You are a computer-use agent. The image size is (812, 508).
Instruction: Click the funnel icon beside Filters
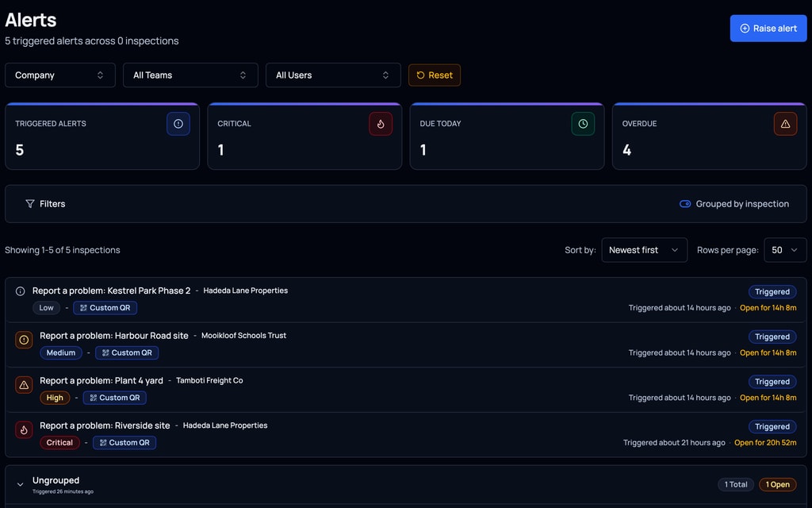30,204
